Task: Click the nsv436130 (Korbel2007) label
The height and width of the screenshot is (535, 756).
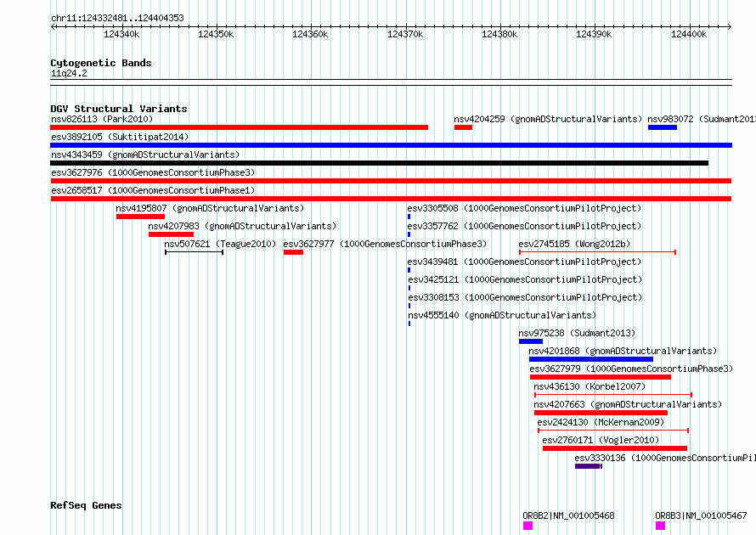Action: (590, 386)
